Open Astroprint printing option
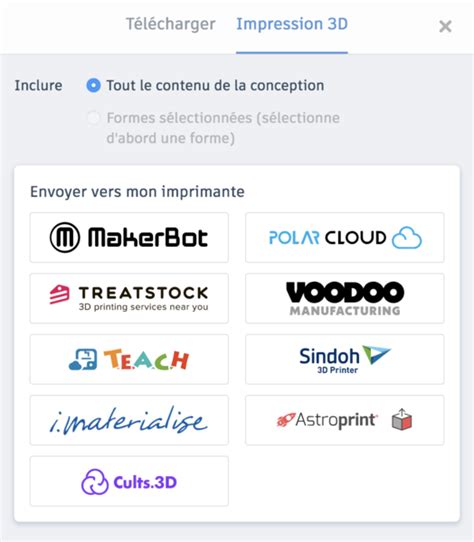The height and width of the screenshot is (542, 474). coord(345,420)
